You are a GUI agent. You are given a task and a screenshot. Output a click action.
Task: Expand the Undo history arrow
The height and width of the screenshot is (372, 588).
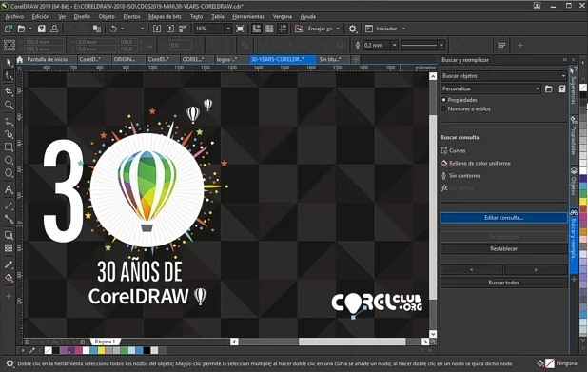click(123, 29)
